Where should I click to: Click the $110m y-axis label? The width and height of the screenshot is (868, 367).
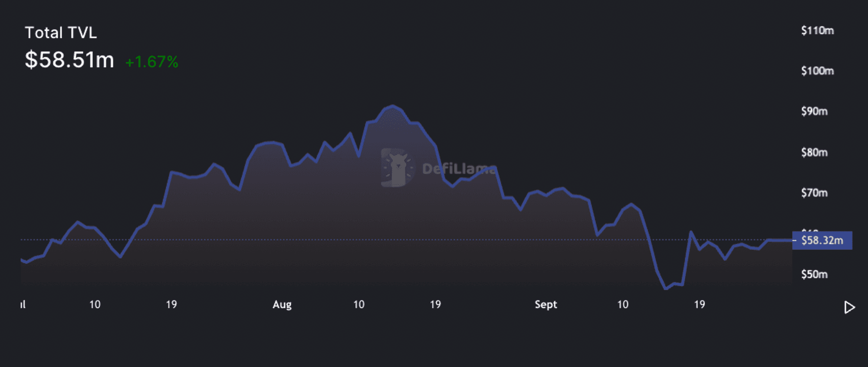pos(817,31)
